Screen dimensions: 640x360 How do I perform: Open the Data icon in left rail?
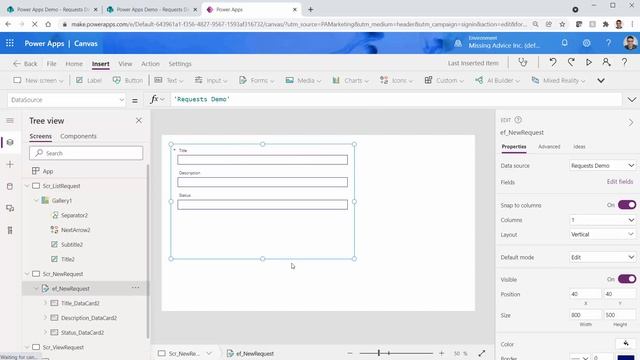[x=10, y=187]
